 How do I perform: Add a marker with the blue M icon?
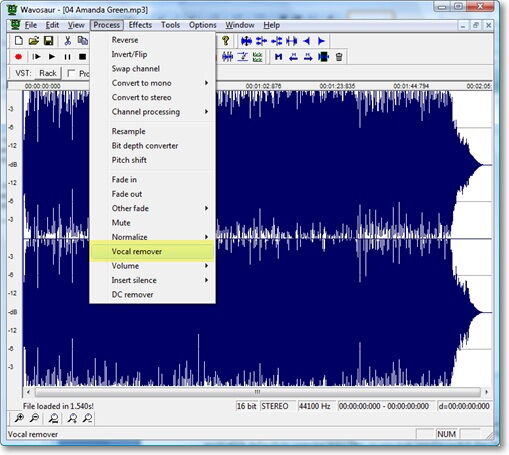pos(278,57)
